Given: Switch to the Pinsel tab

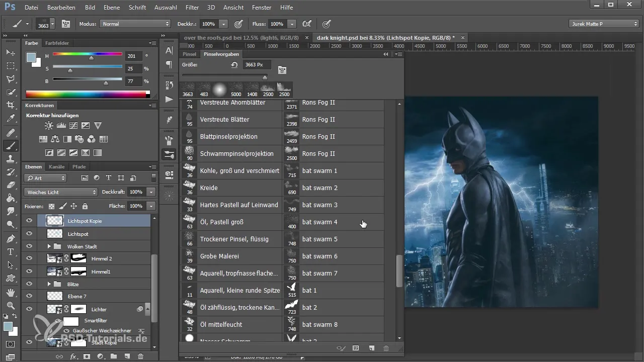Looking at the screenshot, I should [x=190, y=54].
